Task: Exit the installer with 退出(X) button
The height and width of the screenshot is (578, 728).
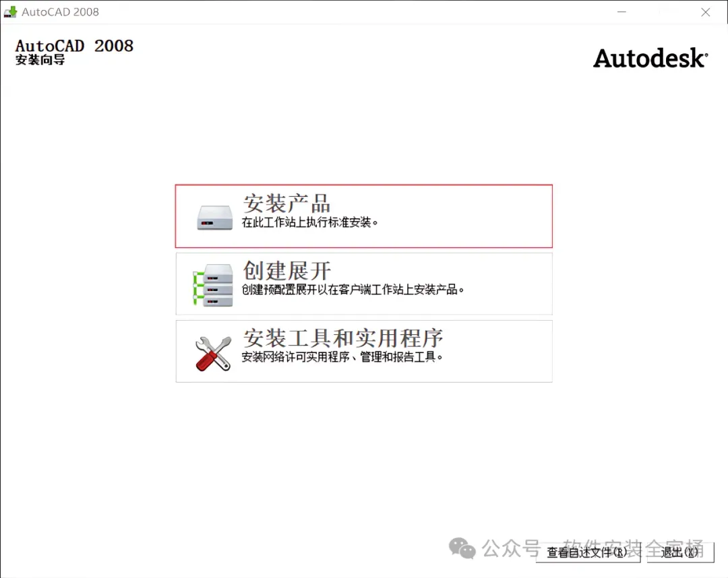Action: (x=680, y=552)
